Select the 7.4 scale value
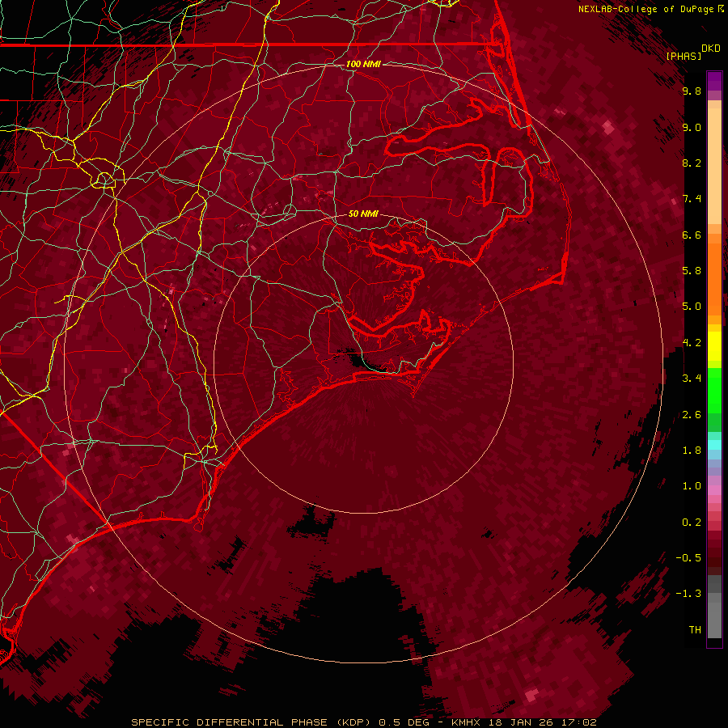The image size is (728, 728). [x=692, y=199]
